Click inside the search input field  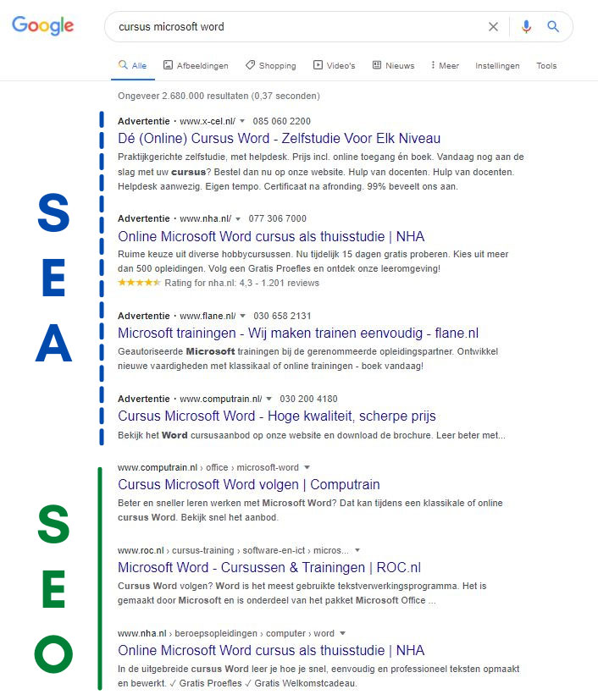(x=296, y=26)
